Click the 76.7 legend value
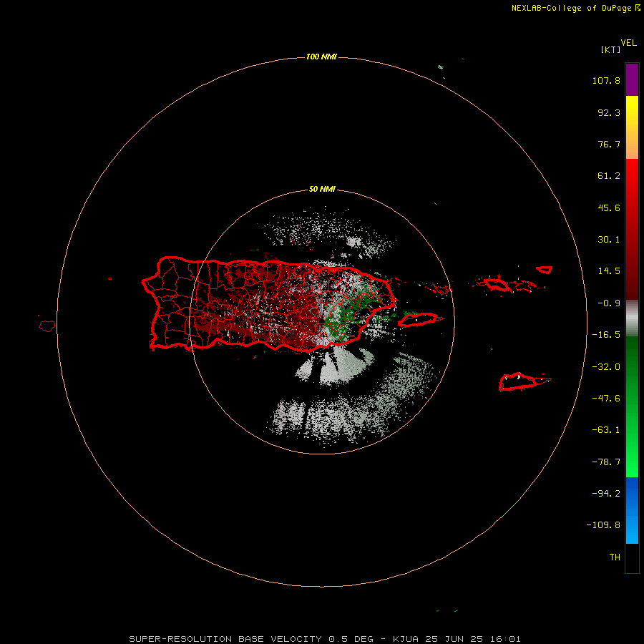This screenshot has width=644, height=644. click(x=609, y=144)
